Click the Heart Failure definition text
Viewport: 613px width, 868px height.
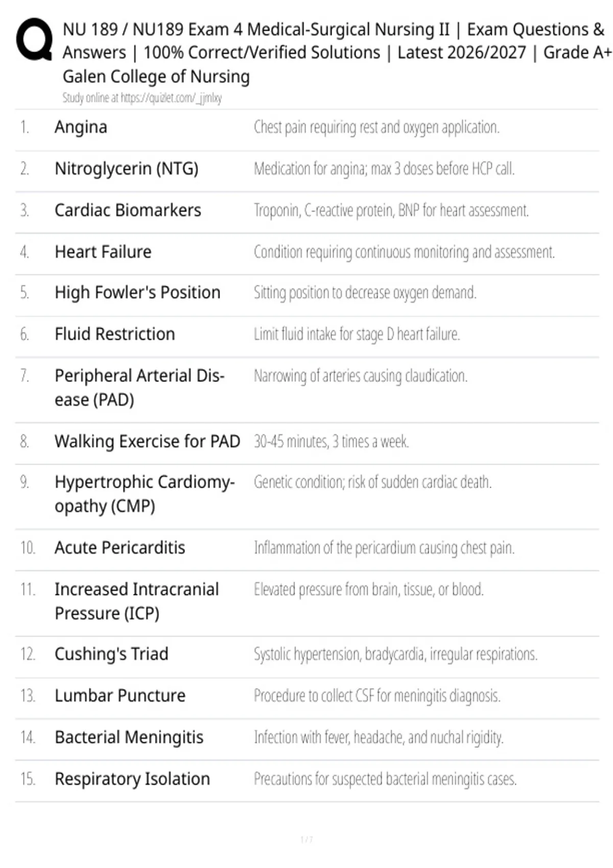pyautogui.click(x=404, y=252)
